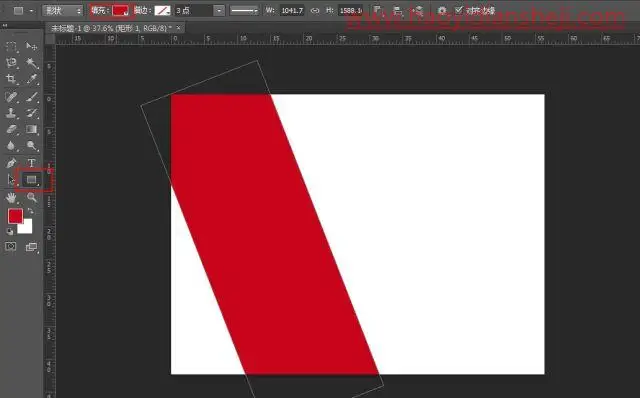This screenshot has height=398, width=640.
Task: Toggle the link width and height icon
Action: (315, 11)
